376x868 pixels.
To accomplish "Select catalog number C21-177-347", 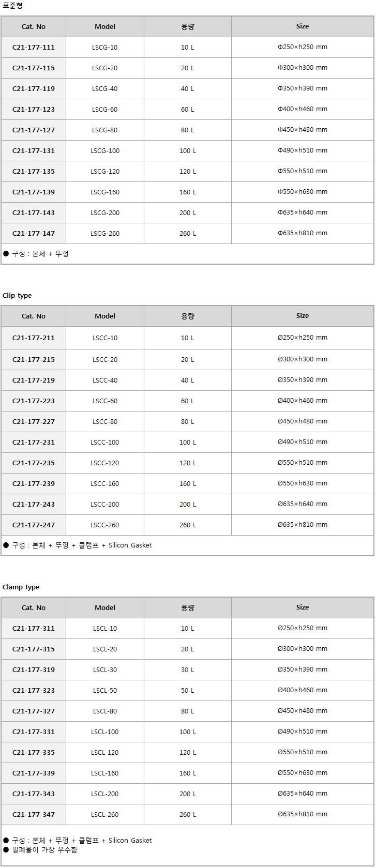I will pos(34,815).
